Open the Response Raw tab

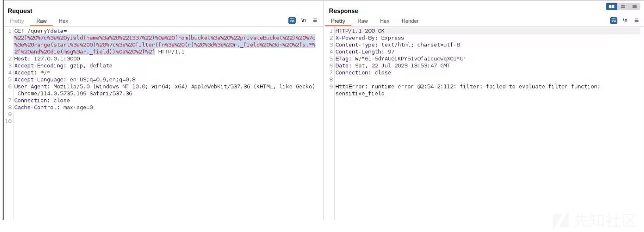point(363,21)
